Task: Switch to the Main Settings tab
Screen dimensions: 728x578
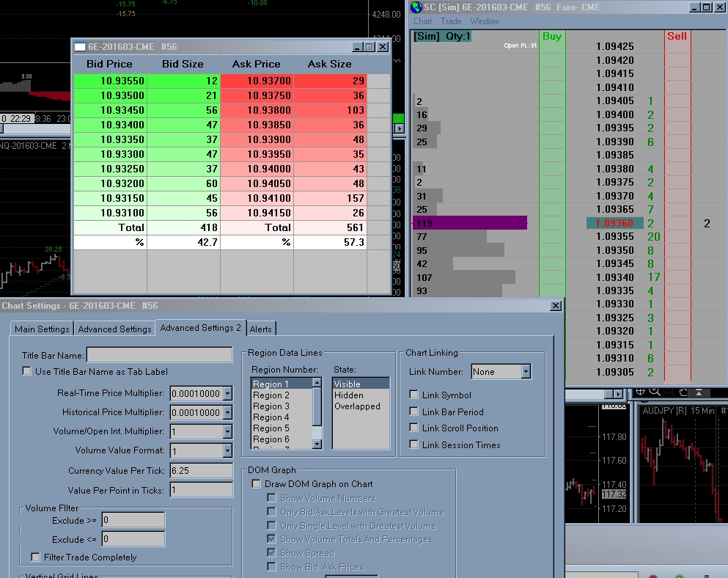Action: [43, 329]
